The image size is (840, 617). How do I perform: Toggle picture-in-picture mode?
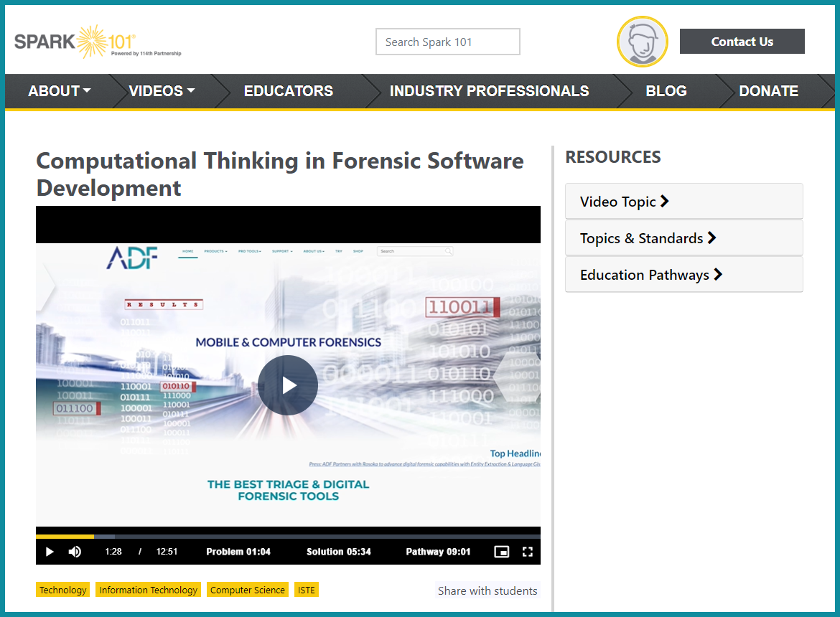click(x=501, y=552)
